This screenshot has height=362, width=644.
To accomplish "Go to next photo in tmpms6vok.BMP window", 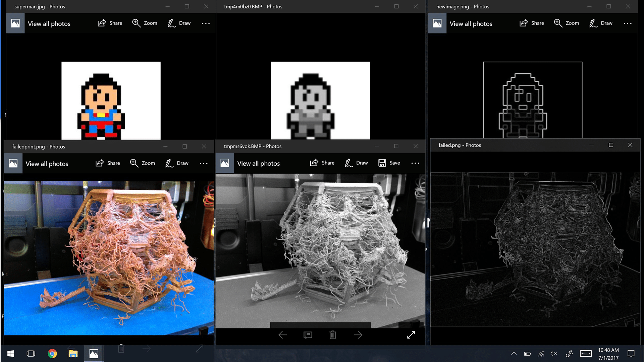I will [x=358, y=335].
